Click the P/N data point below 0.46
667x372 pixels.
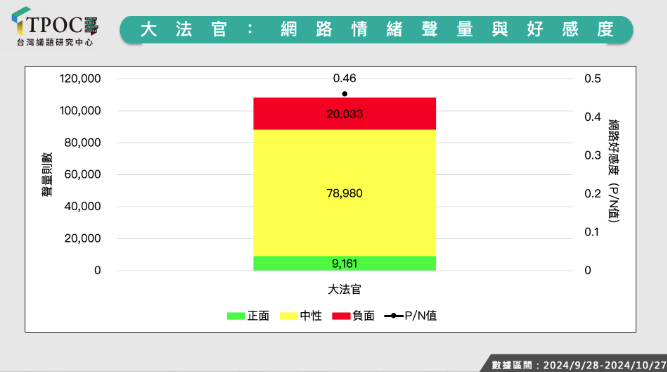[345, 94]
